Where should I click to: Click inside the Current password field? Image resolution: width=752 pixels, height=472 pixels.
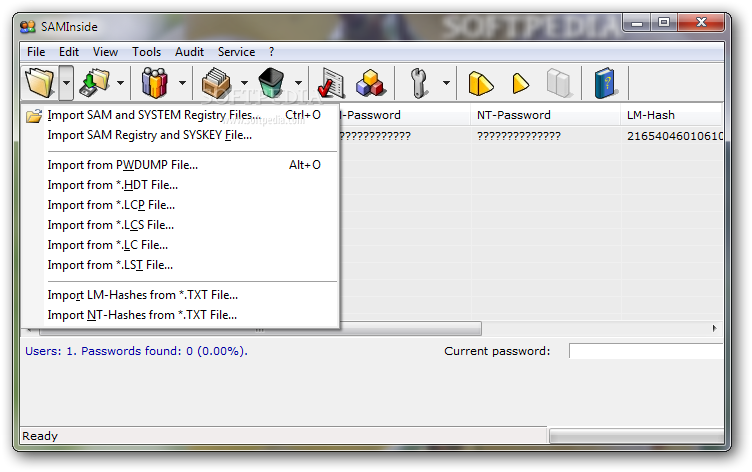pos(646,351)
